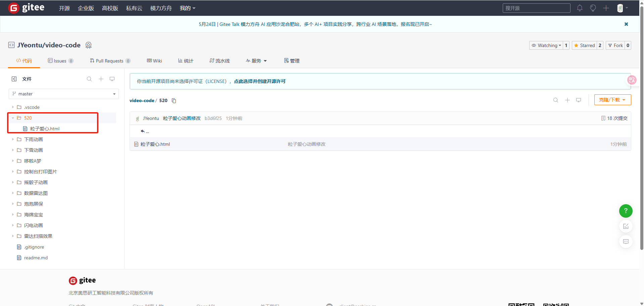644x306 pixels.
Task: Open the 管理 tab
Action: (292, 61)
